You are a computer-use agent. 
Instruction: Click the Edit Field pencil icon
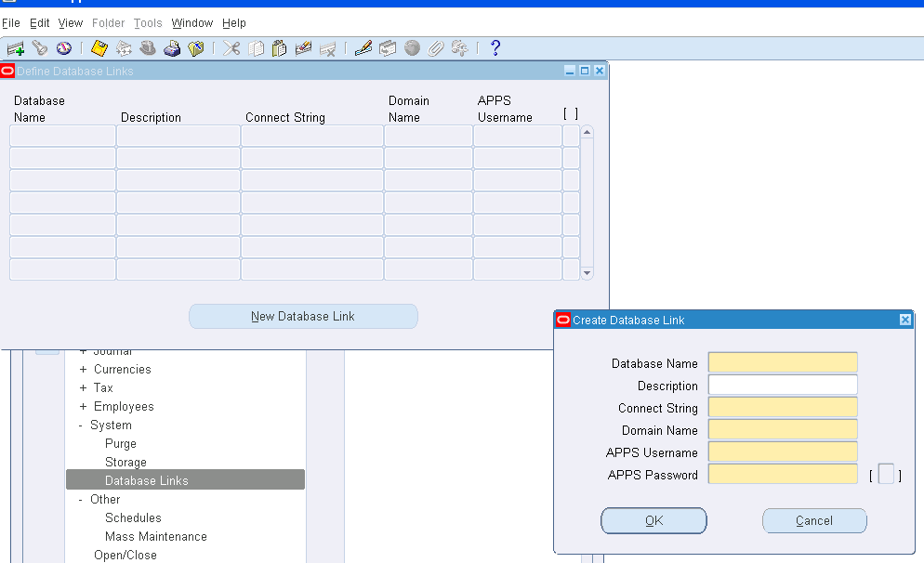point(363,48)
